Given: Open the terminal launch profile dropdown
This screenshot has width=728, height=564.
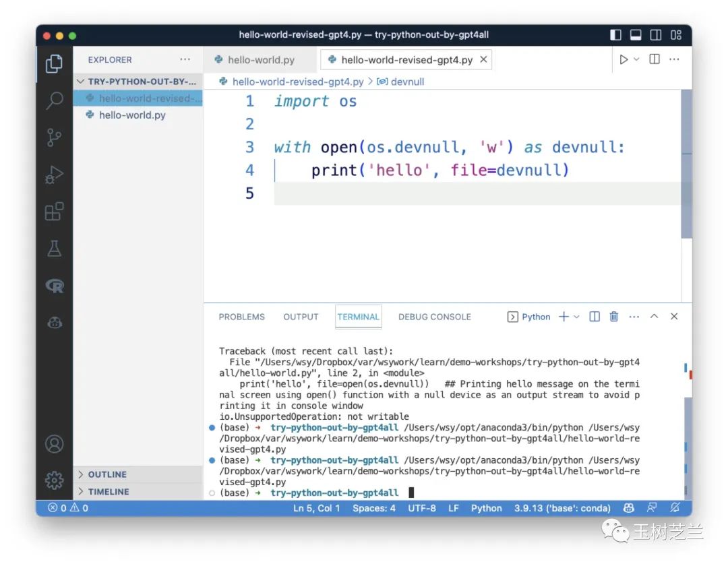Looking at the screenshot, I should click(576, 317).
